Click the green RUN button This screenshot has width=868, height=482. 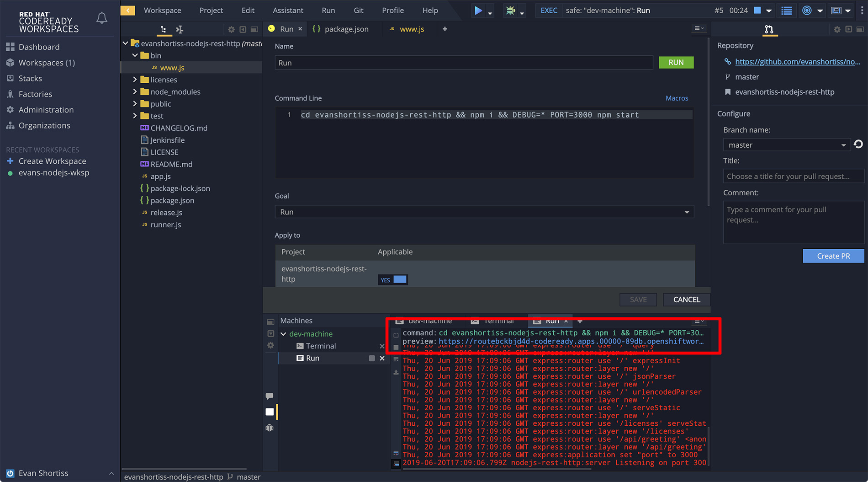pyautogui.click(x=676, y=62)
